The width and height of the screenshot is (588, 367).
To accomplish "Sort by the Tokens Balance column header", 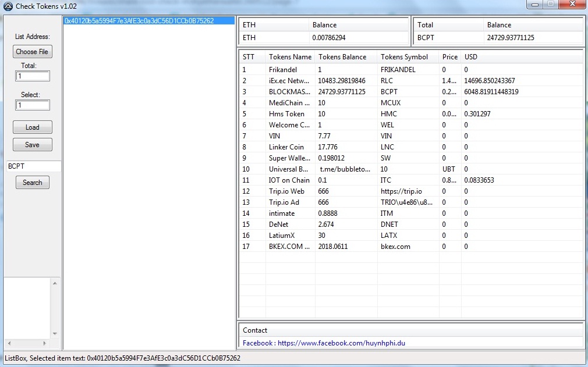I will click(342, 57).
